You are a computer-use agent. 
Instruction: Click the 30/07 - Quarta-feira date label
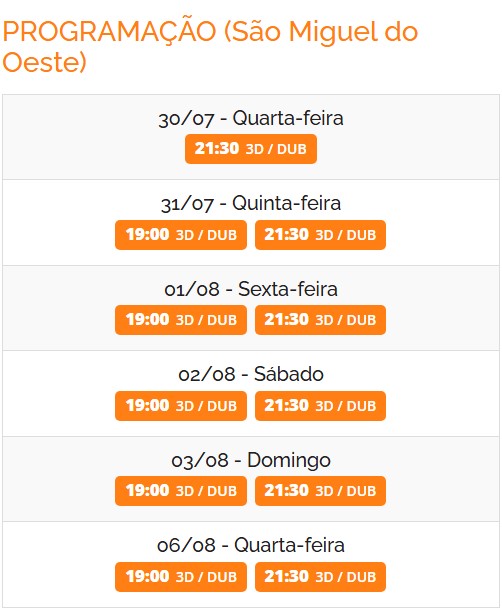pos(251,118)
